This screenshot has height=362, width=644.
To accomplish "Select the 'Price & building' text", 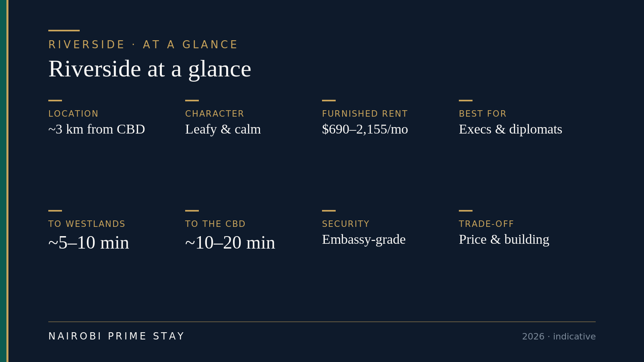I will 504,239.
